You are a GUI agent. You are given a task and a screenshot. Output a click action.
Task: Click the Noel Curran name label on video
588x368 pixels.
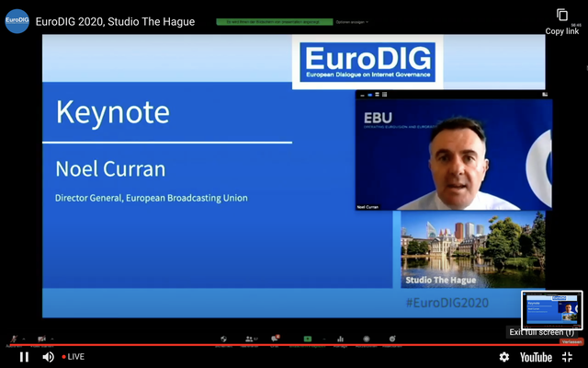coord(367,207)
